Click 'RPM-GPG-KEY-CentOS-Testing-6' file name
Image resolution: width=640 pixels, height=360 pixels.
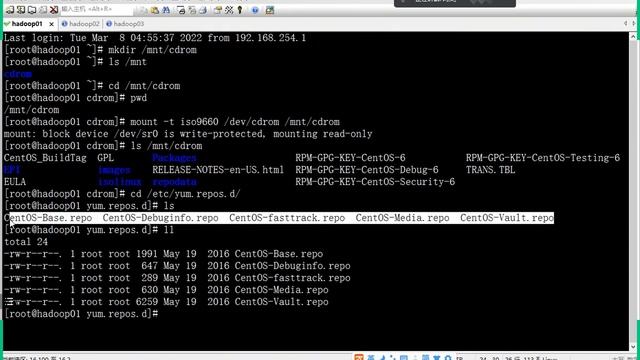tap(543, 158)
